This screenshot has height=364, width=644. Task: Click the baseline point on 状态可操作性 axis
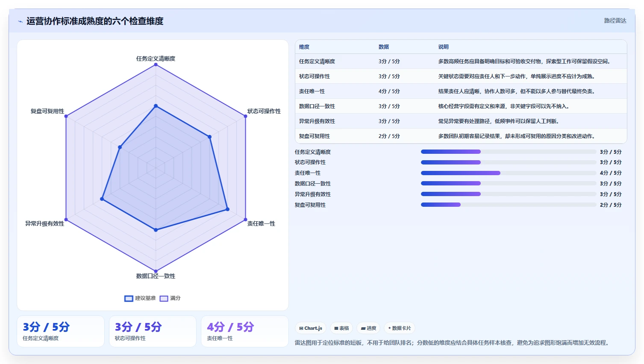click(209, 137)
